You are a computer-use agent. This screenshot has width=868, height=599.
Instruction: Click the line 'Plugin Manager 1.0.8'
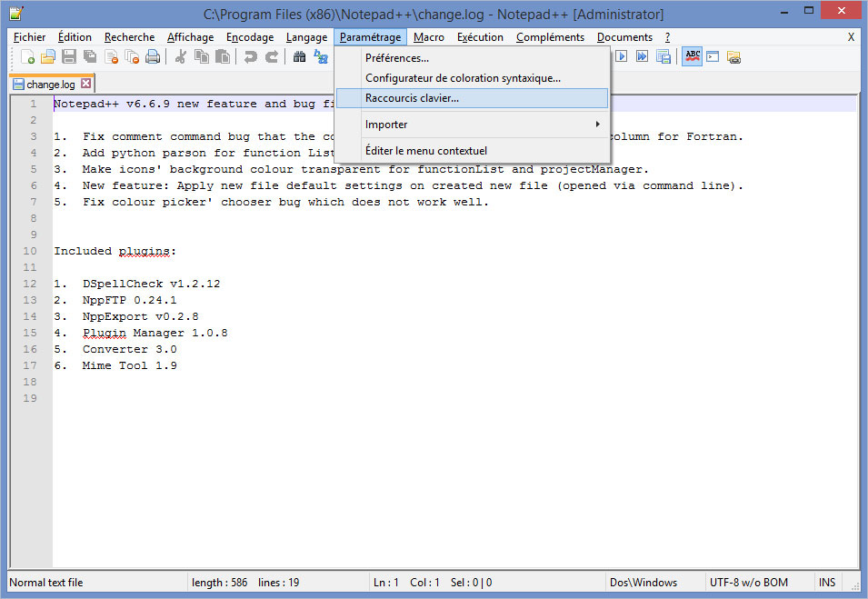click(x=155, y=333)
